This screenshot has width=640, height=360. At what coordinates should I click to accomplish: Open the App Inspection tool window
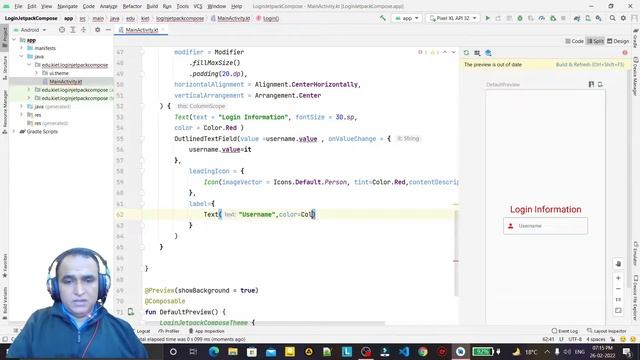pos(207,331)
